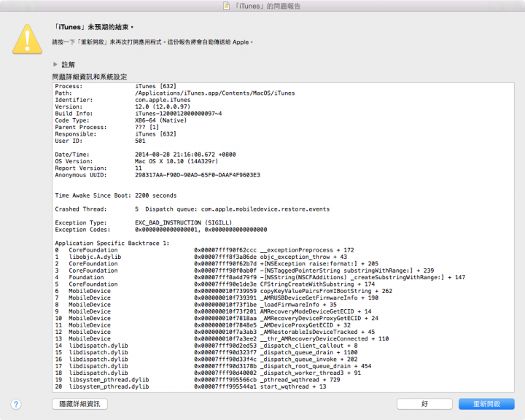This screenshot has width=525, height=420.
Task: Click the 隱藏詳細資訊 hide details button
Action: (79, 404)
